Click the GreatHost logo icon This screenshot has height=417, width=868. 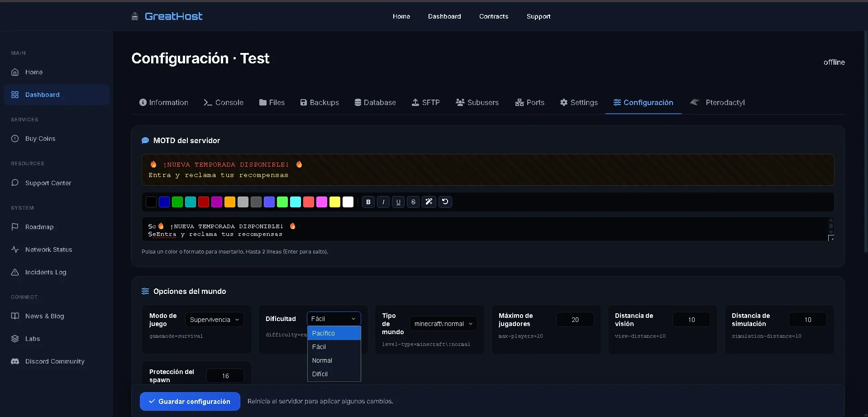point(135,17)
